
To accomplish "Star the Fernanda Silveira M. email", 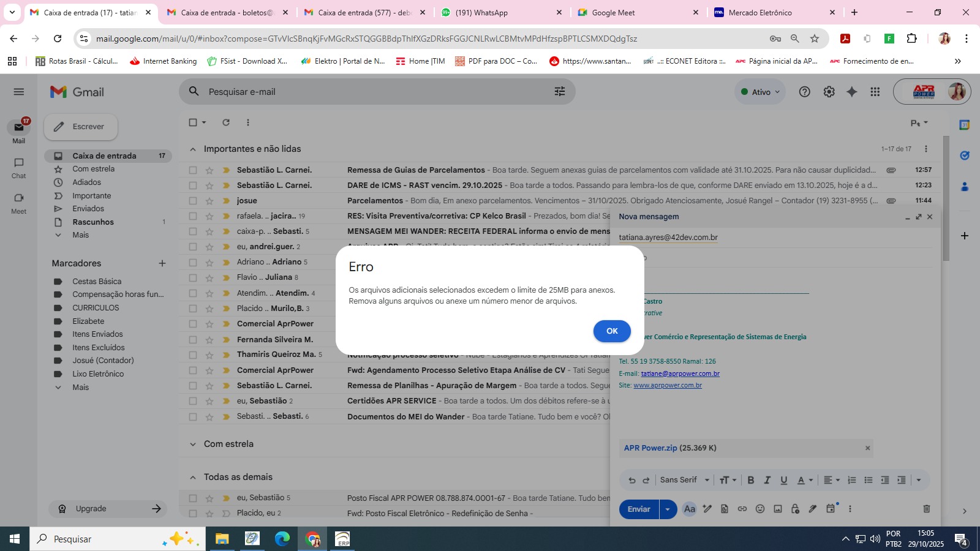I will point(209,340).
